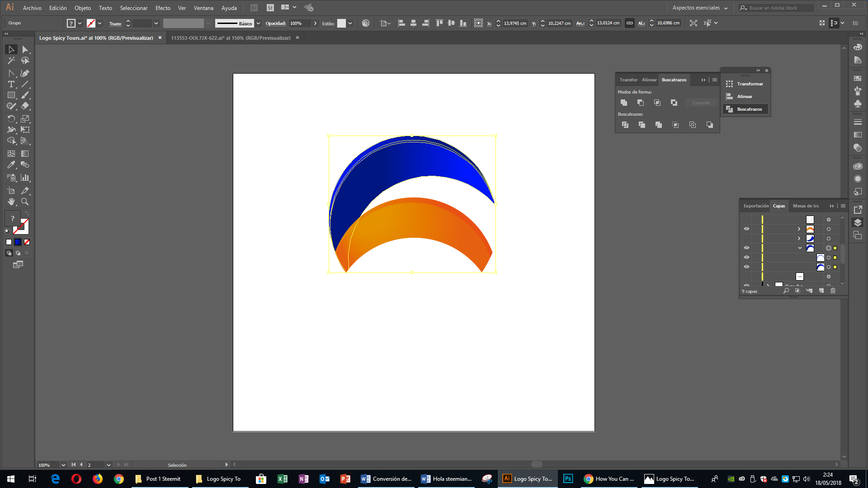Select the Pen tool

(x=25, y=73)
